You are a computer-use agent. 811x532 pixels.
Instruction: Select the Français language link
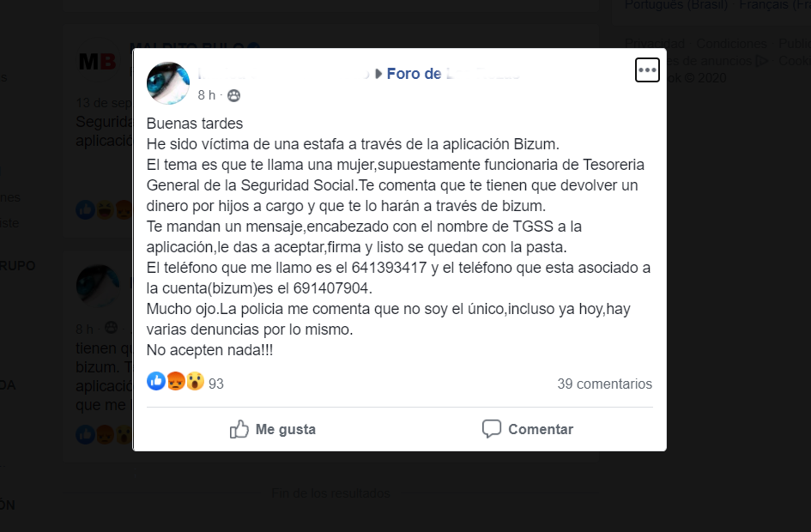775,4
